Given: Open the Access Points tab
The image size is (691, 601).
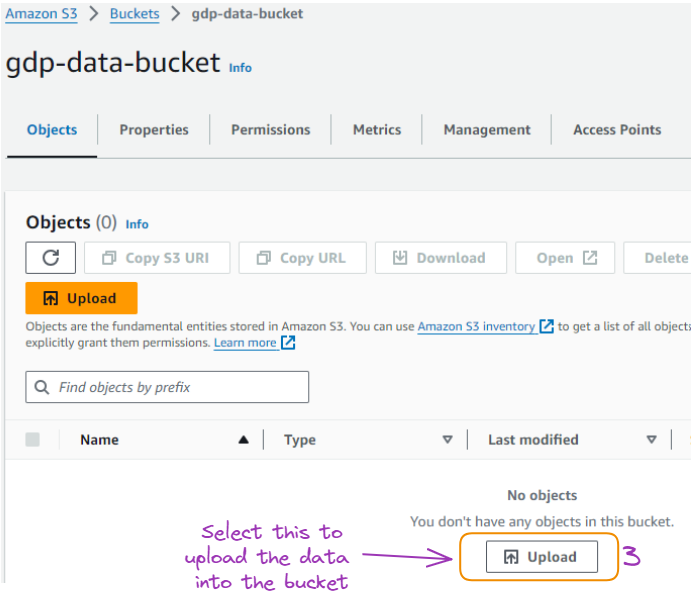Looking at the screenshot, I should (617, 130).
